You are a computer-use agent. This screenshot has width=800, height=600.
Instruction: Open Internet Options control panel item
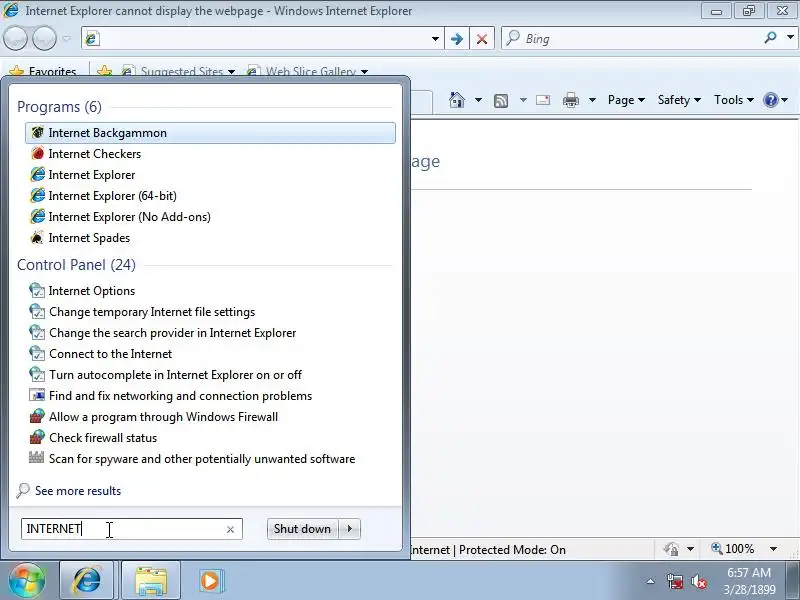pos(91,291)
